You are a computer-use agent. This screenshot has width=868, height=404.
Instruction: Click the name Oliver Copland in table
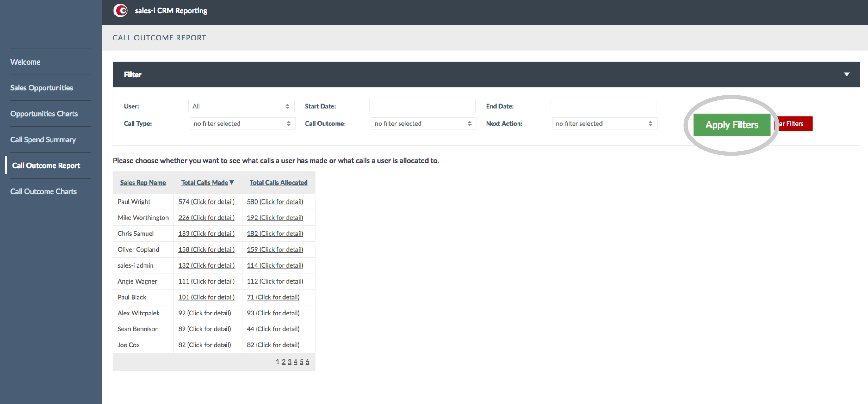coord(138,249)
